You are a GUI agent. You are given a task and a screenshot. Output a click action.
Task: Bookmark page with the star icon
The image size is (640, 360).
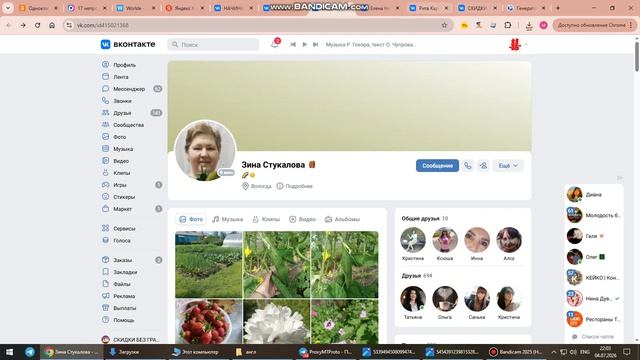tap(444, 25)
